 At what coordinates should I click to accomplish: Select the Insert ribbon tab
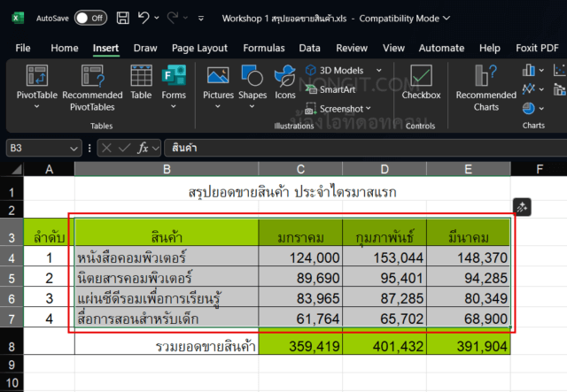click(105, 48)
